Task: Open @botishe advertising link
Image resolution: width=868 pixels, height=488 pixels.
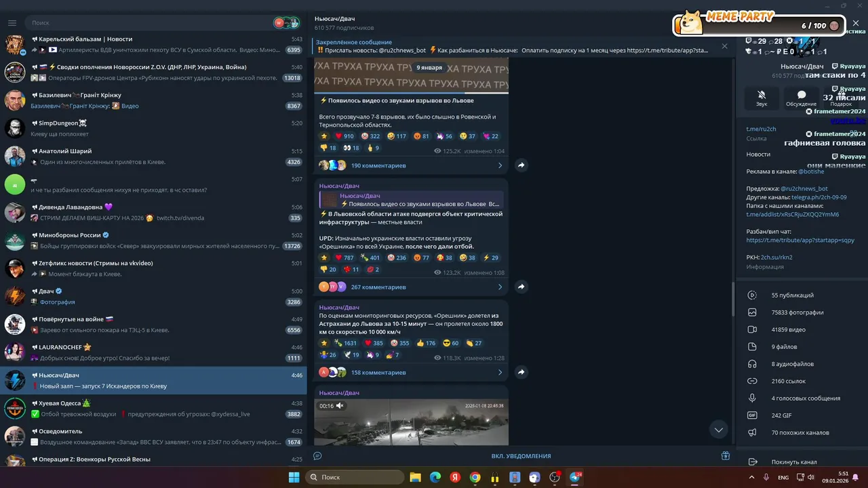Action: 810,171
